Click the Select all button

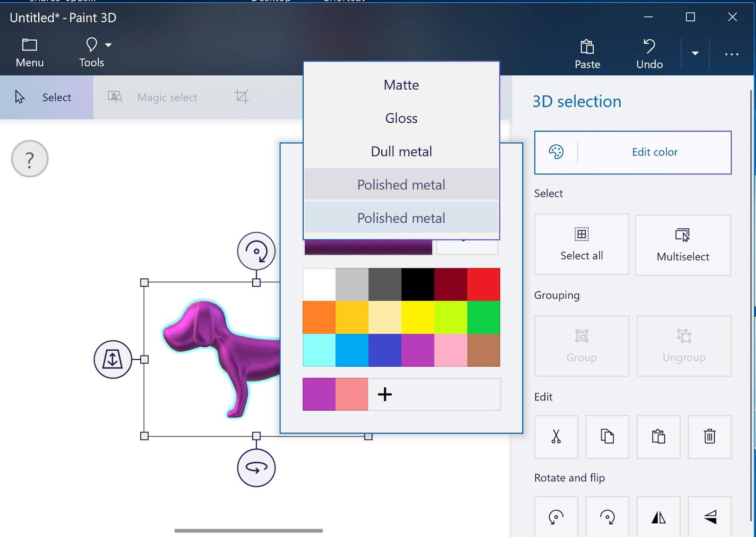coord(581,244)
